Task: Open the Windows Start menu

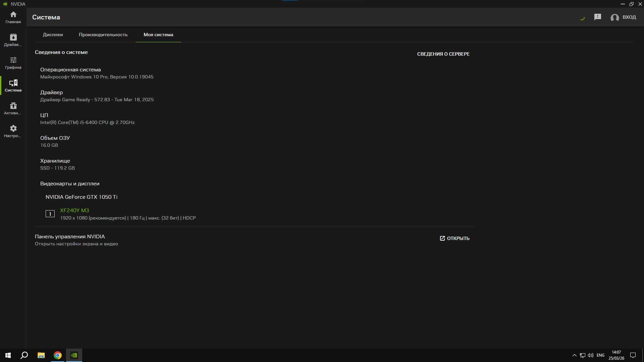Action: pyautogui.click(x=8, y=355)
